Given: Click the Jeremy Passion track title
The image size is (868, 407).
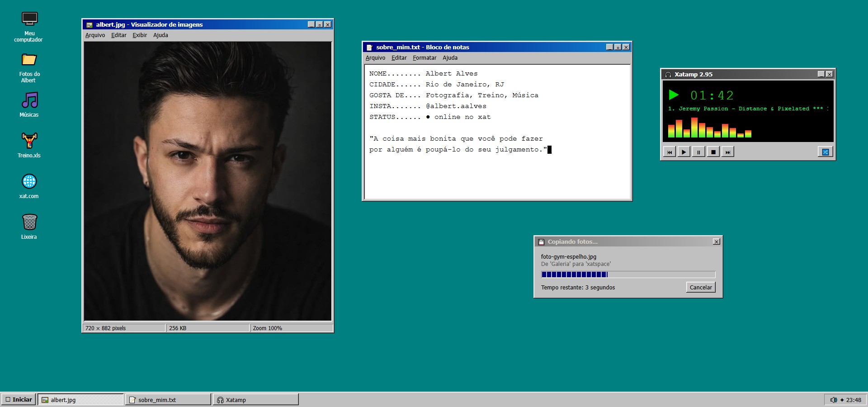Looking at the screenshot, I should click(x=748, y=109).
